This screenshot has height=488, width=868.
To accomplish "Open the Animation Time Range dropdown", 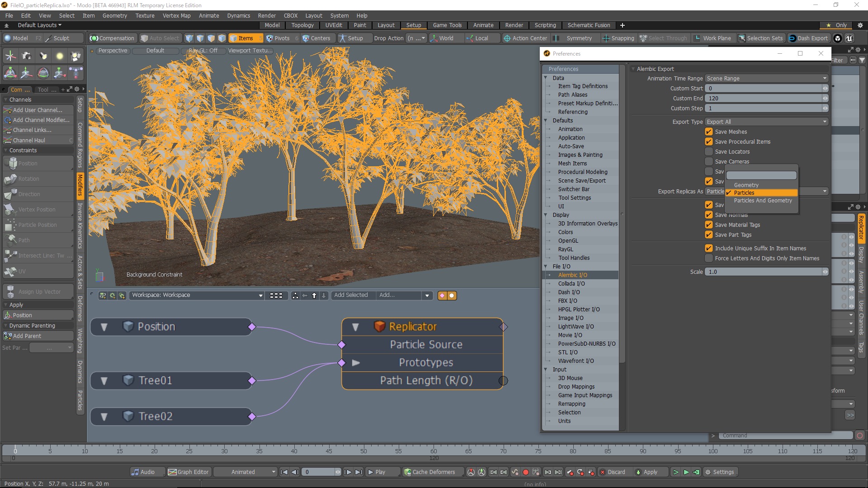I will pos(766,78).
